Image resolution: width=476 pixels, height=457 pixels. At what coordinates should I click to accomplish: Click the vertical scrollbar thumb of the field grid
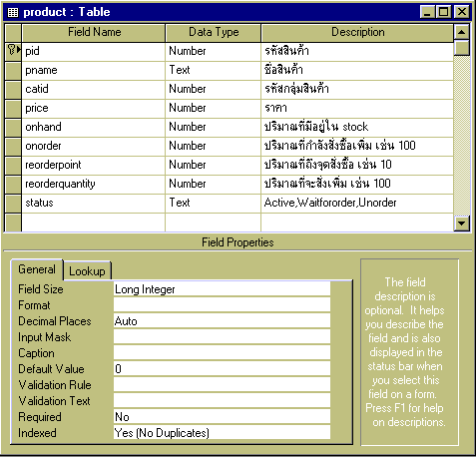click(x=461, y=48)
